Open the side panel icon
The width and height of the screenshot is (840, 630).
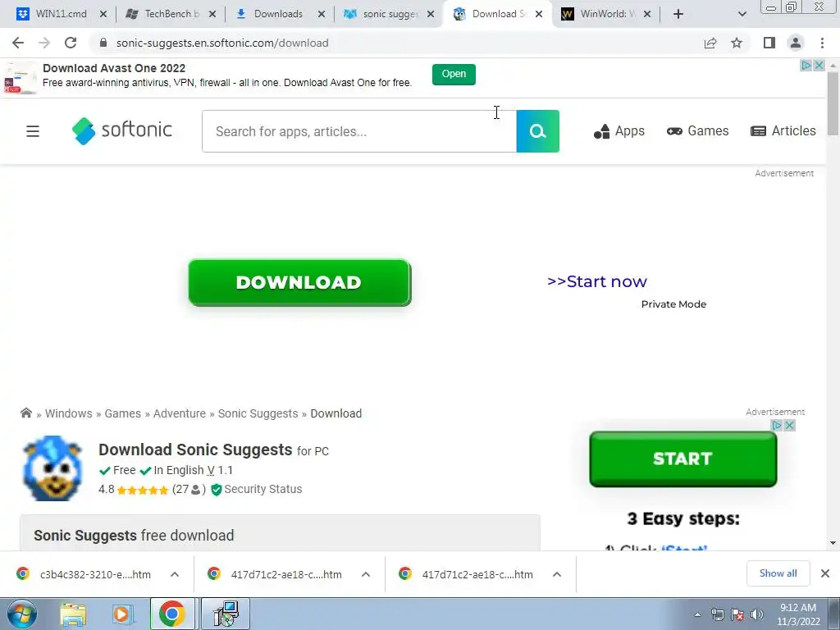pos(769,43)
